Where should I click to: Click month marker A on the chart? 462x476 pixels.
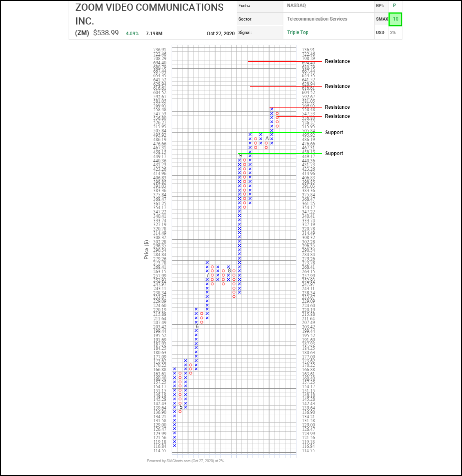pos(267,139)
